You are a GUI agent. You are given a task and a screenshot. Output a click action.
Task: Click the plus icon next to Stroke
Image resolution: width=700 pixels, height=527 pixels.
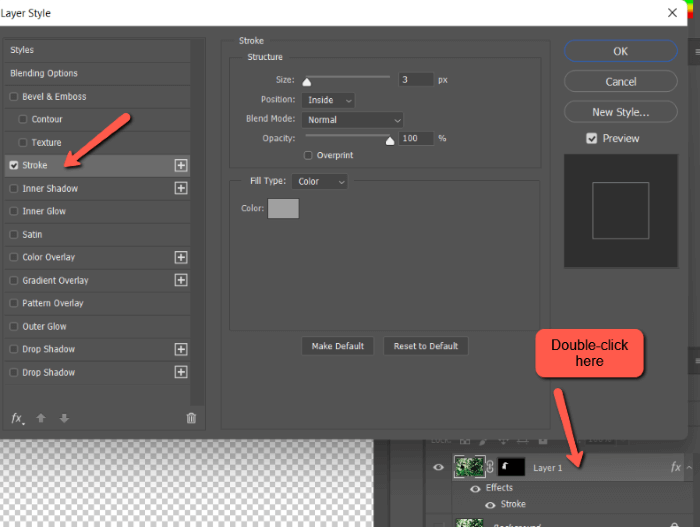click(181, 165)
